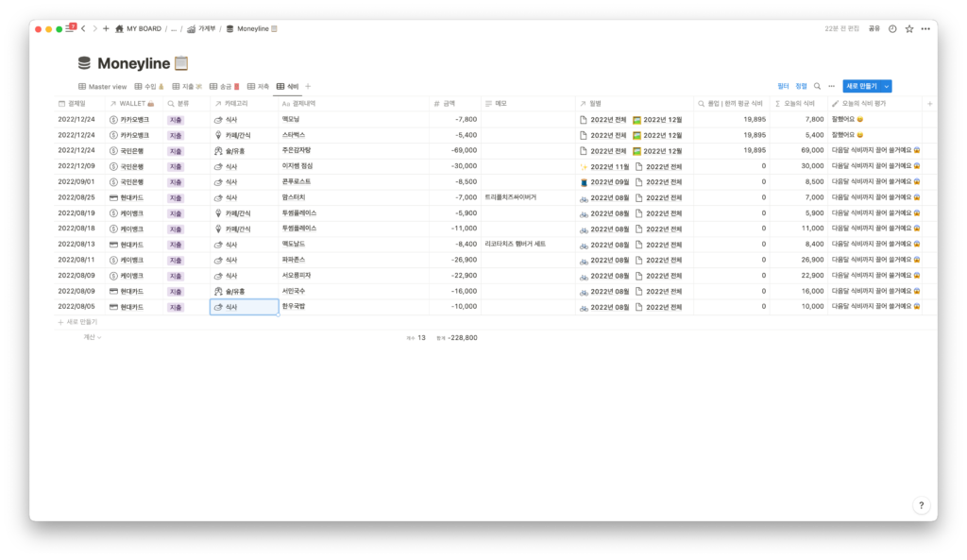Open database view options three-dot menu
The height and width of the screenshot is (560, 967).
(x=831, y=86)
